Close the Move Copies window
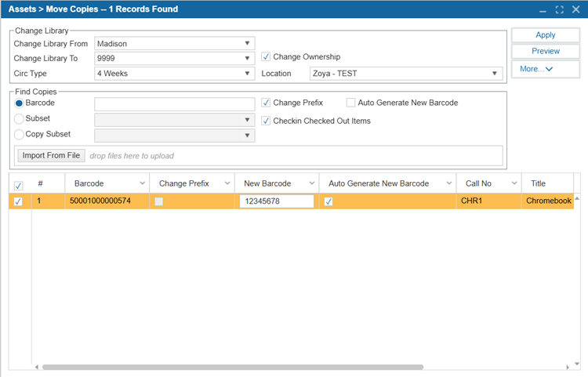Screen dimensions: 588x377 (576, 9)
